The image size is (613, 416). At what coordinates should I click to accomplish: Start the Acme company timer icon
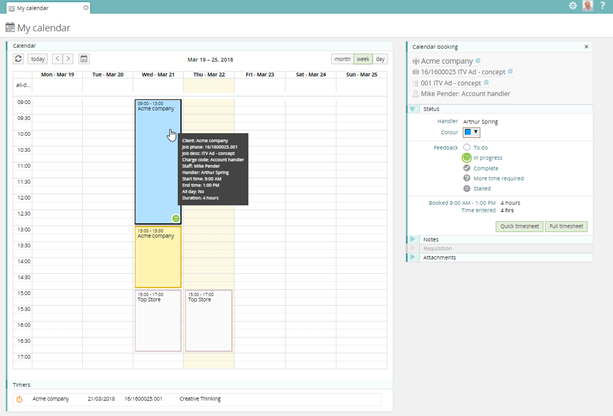coord(19,399)
